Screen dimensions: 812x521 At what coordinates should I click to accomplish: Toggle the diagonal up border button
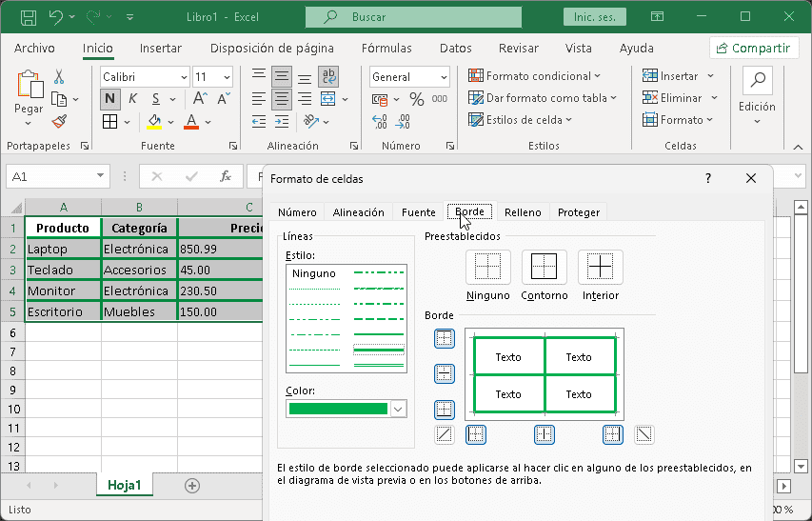coord(444,434)
